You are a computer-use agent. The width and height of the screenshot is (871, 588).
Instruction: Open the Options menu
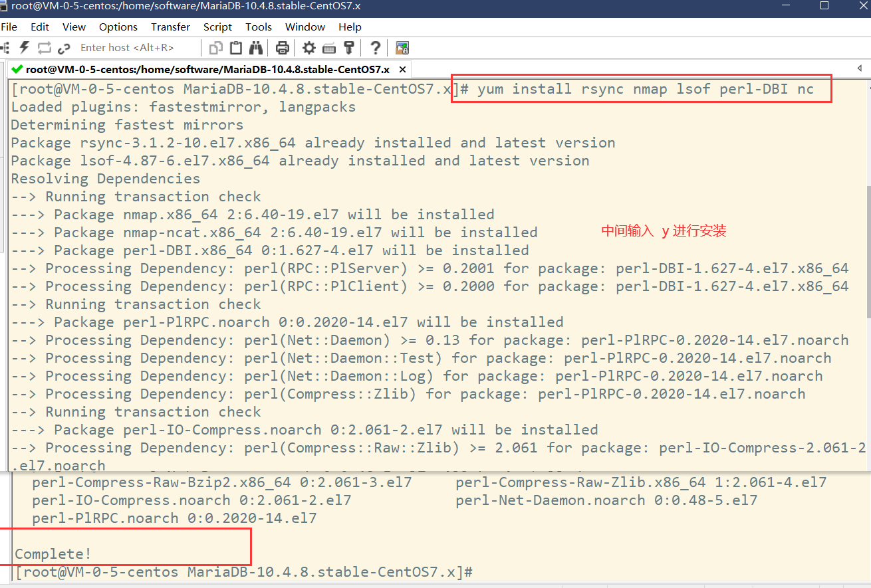pyautogui.click(x=118, y=27)
